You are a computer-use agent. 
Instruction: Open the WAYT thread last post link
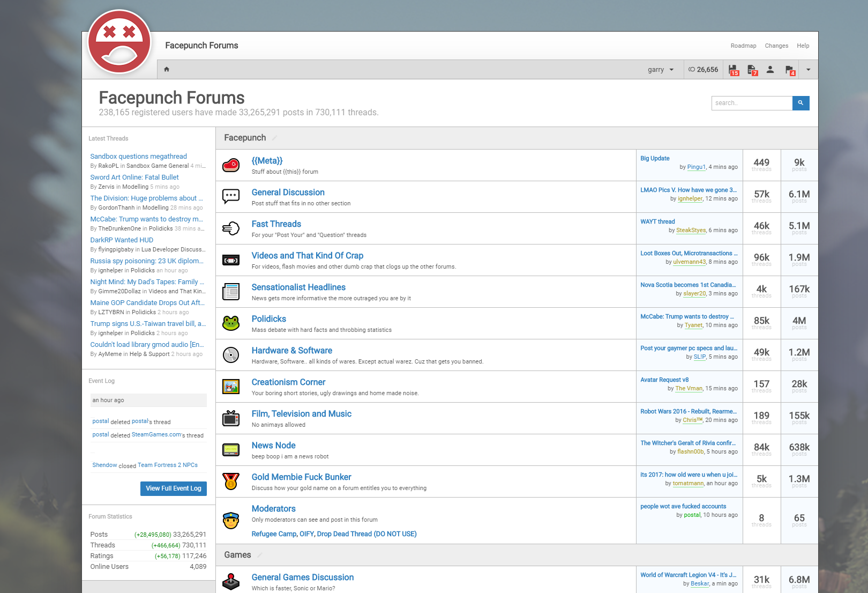point(657,222)
